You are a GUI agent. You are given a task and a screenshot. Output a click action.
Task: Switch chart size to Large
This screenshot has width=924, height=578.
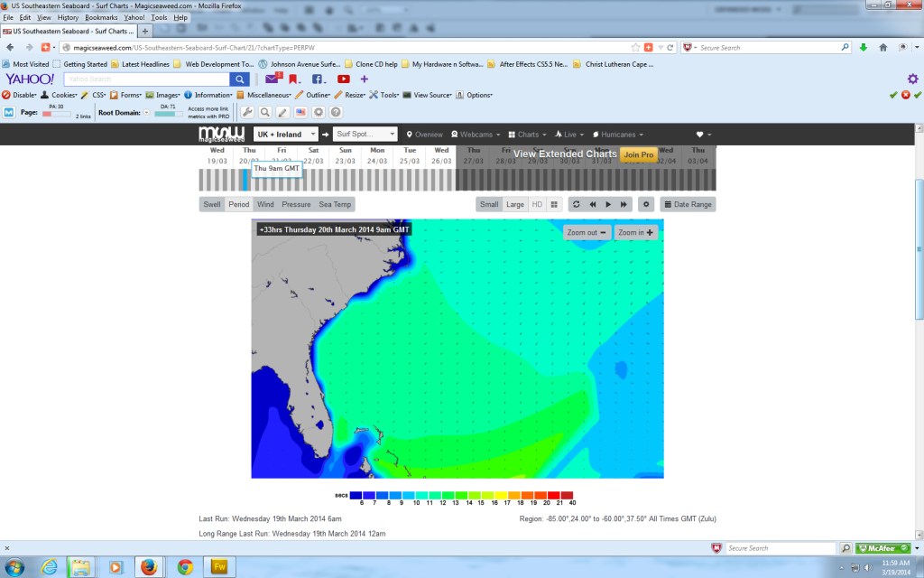point(515,204)
